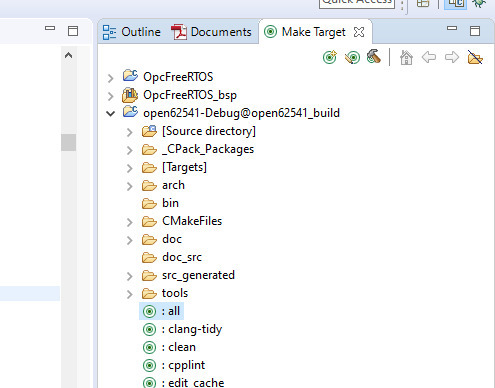Switch to the Documents tab
This screenshot has width=495, height=388.
pos(211,32)
